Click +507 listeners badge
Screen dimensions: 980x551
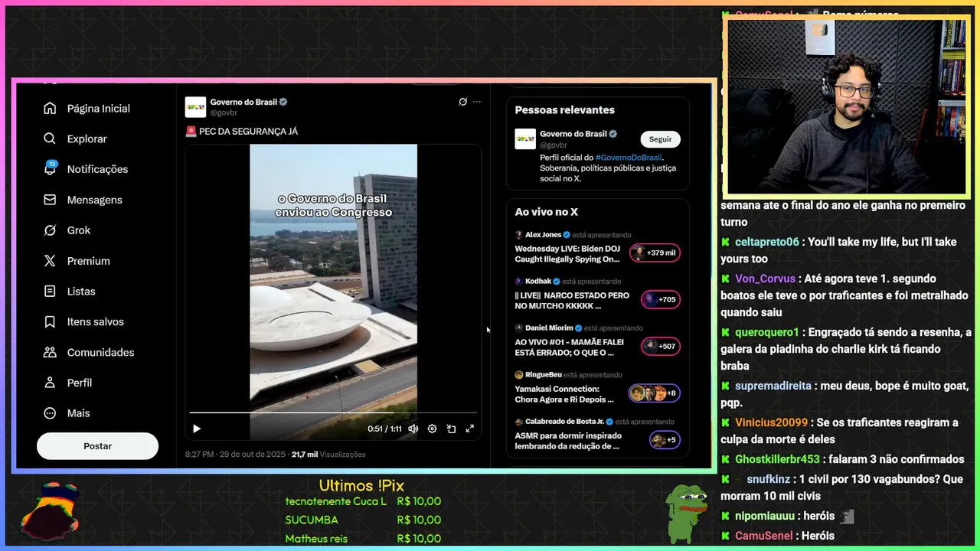pyautogui.click(x=660, y=346)
